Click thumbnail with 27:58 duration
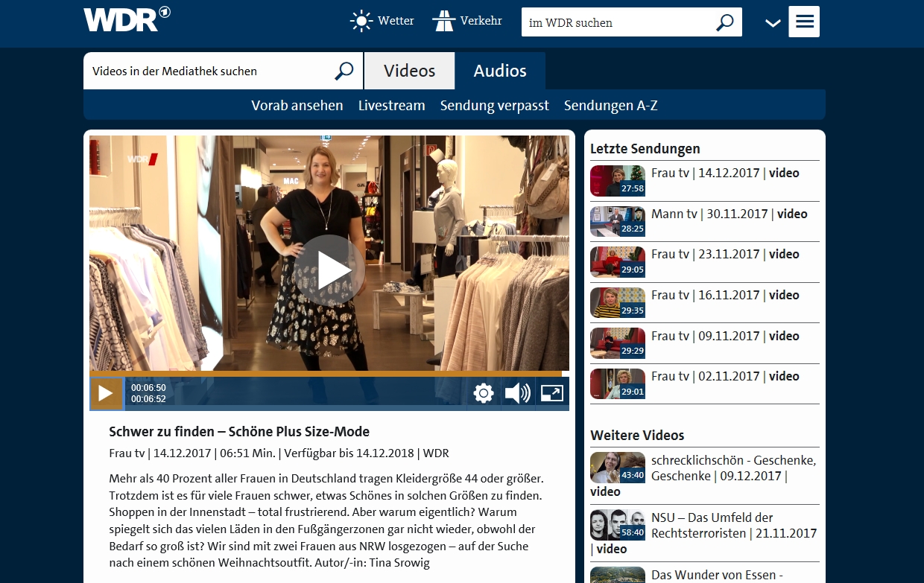The height and width of the screenshot is (583, 924). click(618, 181)
